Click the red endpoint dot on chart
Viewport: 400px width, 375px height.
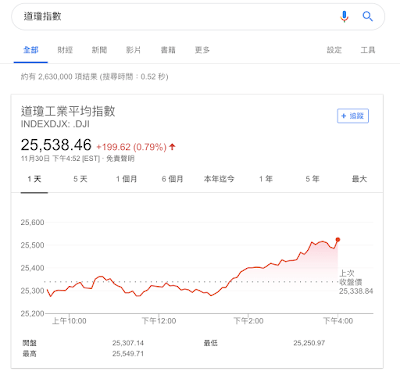point(338,240)
